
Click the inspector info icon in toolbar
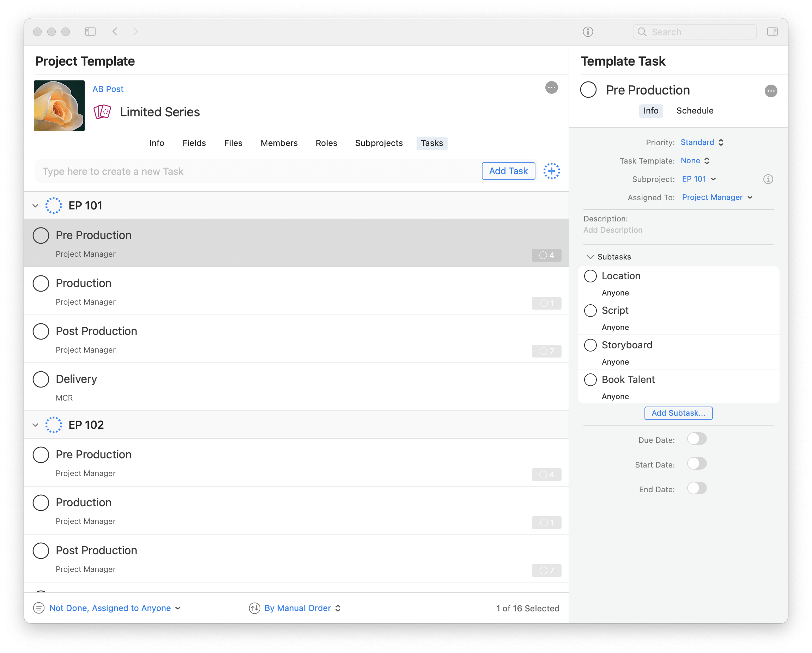[x=588, y=32]
